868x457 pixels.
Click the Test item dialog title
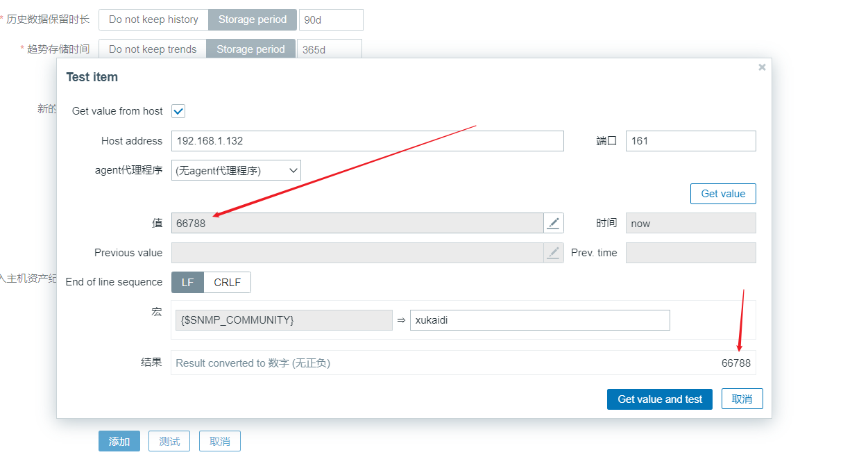[x=92, y=77]
